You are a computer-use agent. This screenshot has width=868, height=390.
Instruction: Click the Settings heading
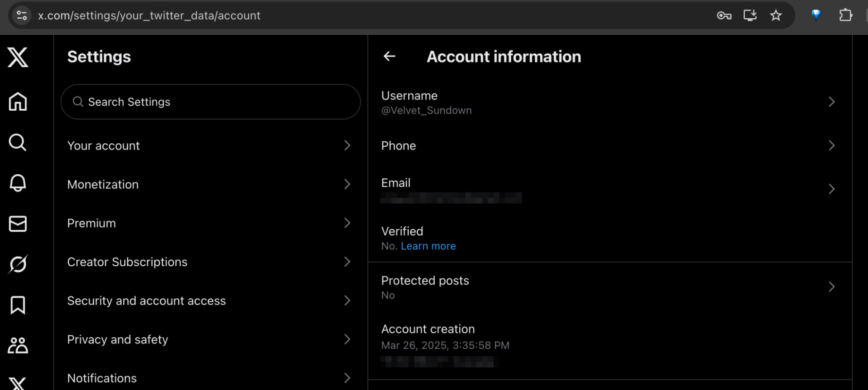(x=99, y=57)
